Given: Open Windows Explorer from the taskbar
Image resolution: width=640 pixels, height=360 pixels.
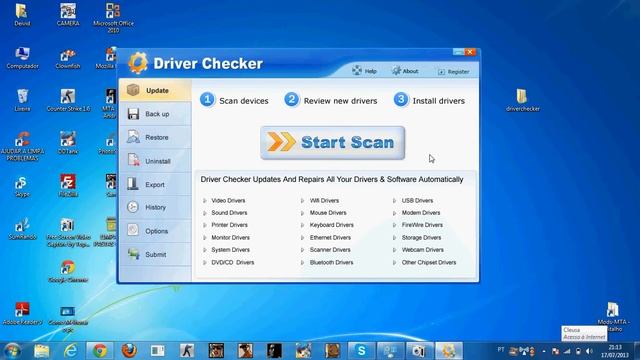Looking at the screenshot, I should pyautogui.click(x=42, y=351).
